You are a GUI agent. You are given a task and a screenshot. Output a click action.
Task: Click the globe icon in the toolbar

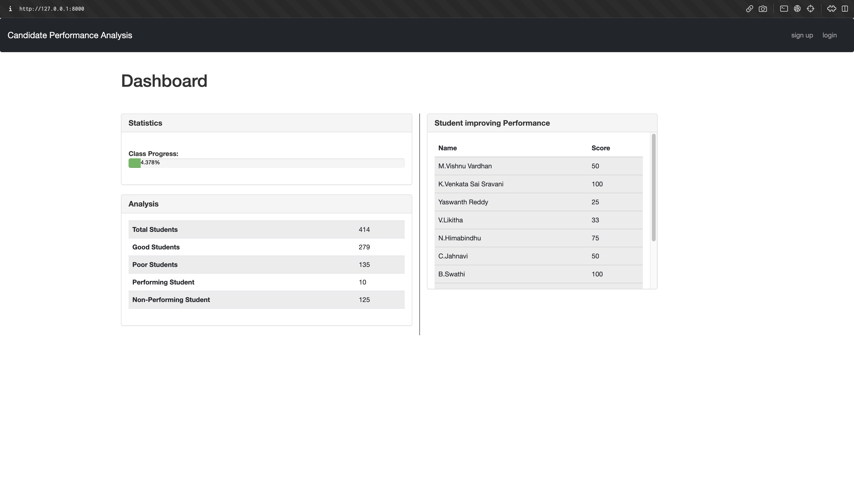coord(797,9)
